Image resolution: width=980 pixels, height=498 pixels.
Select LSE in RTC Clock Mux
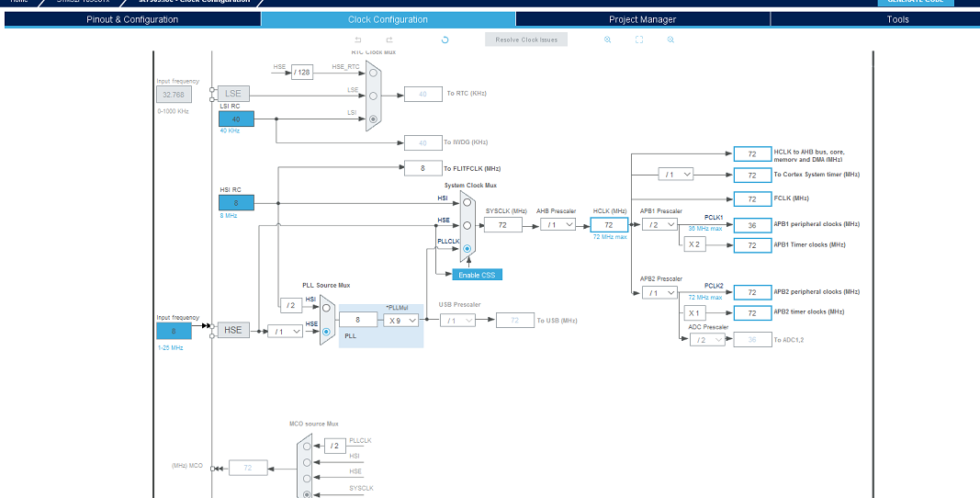(373, 96)
